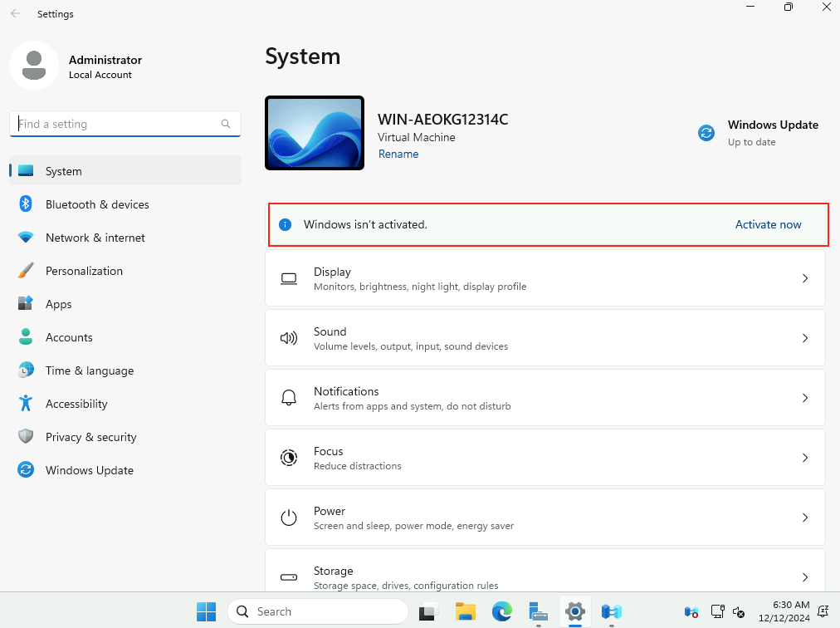Click the Apps icon in sidebar

[26, 303]
